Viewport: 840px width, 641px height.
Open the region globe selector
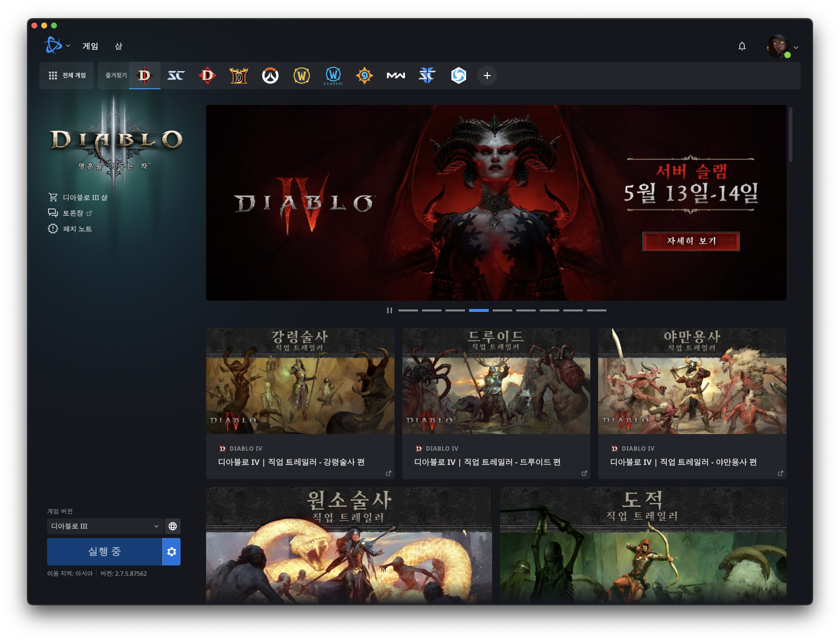pos(173,526)
